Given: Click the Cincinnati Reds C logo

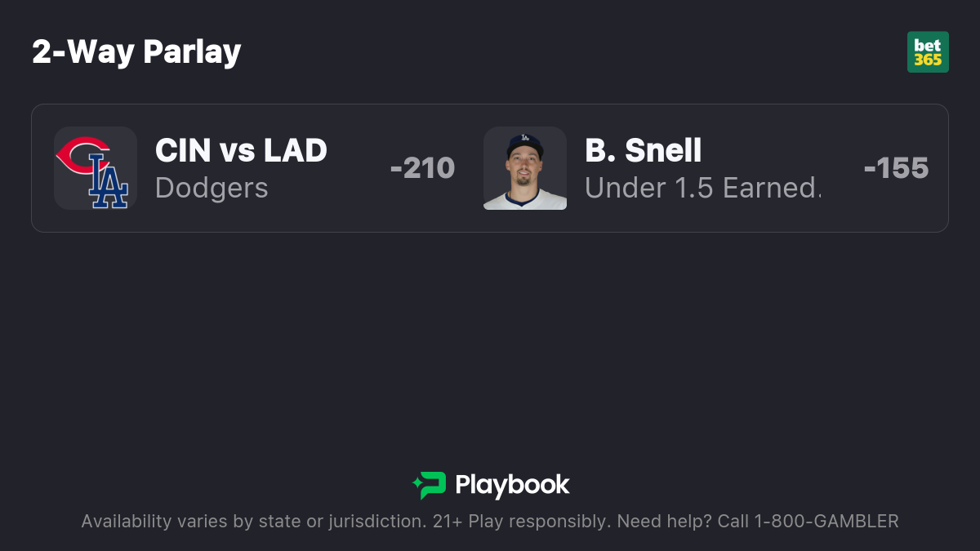Looking at the screenshot, I should (83, 155).
